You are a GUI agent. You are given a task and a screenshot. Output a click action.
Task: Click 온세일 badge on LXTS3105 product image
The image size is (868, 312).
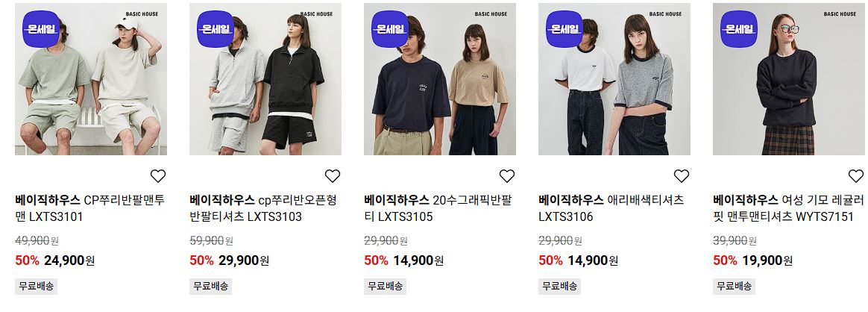pyautogui.click(x=390, y=29)
